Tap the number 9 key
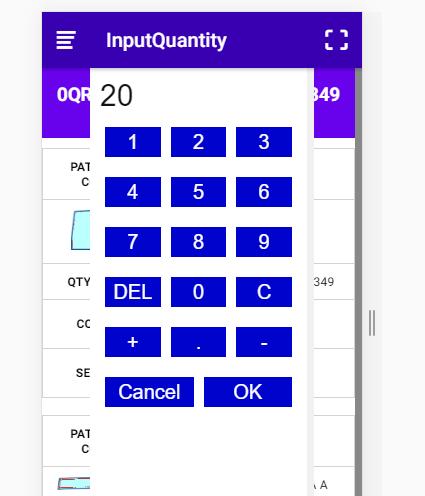Image resolution: width=425 pixels, height=496 pixels. (x=264, y=242)
